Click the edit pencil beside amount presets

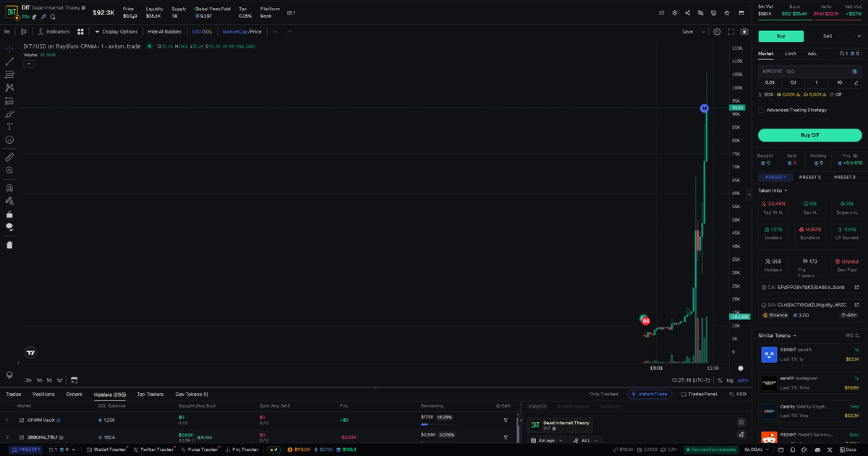856,82
